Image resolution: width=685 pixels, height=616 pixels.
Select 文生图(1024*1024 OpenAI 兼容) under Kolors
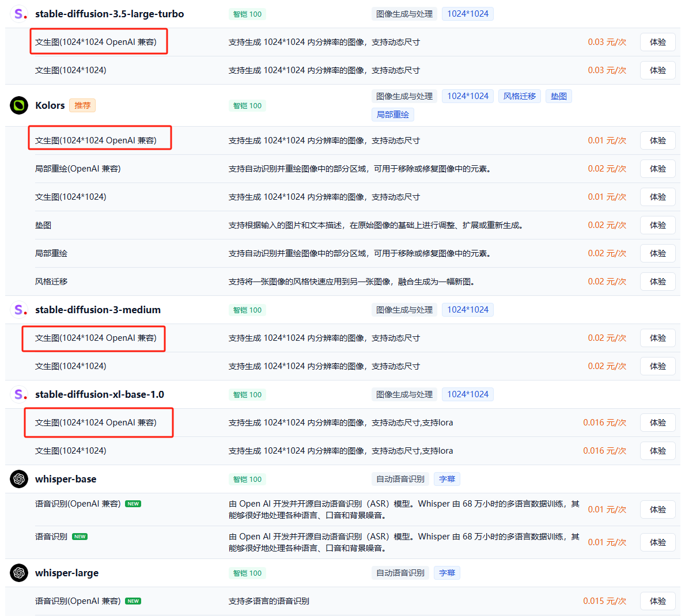tap(96, 140)
